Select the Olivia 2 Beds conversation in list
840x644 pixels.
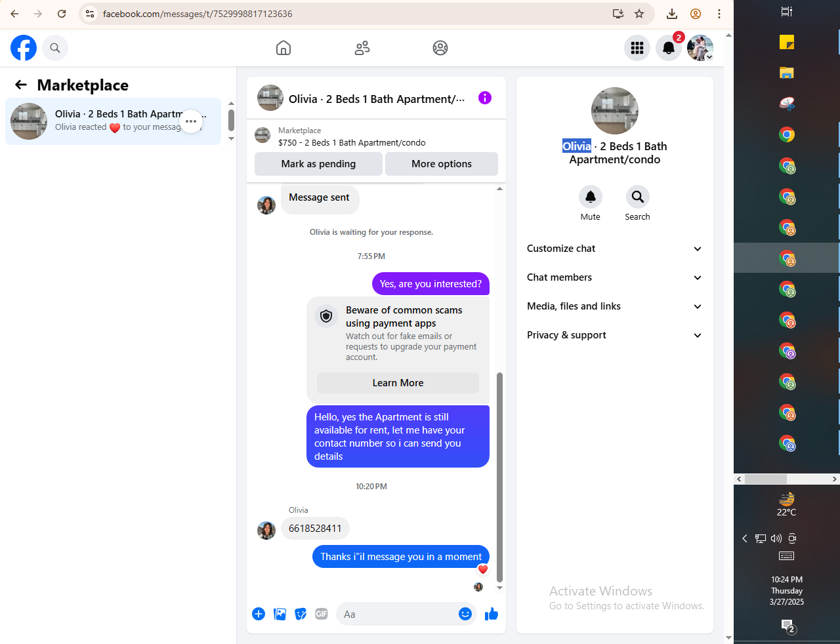pyautogui.click(x=114, y=121)
